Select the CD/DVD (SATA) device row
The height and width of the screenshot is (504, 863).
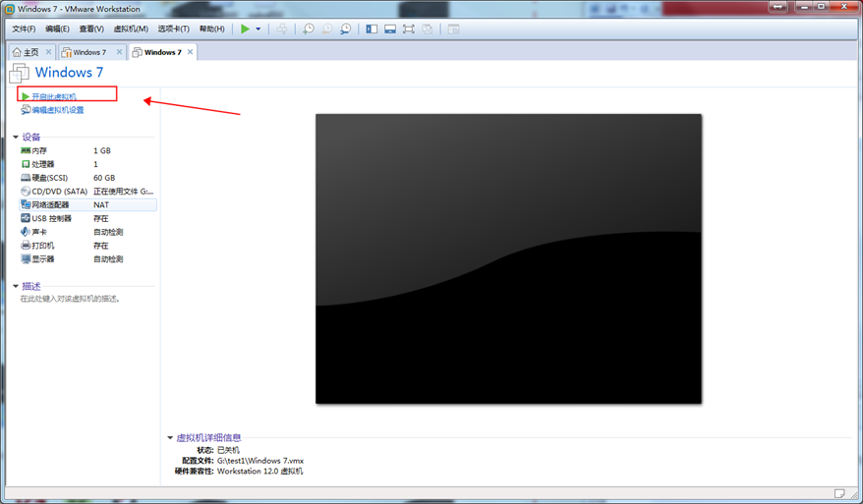(x=87, y=192)
